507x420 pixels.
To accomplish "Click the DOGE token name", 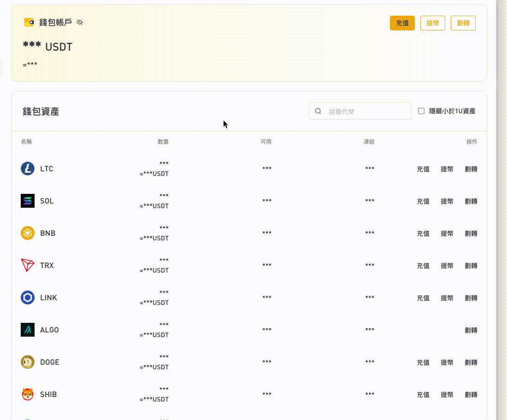I will click(50, 362).
